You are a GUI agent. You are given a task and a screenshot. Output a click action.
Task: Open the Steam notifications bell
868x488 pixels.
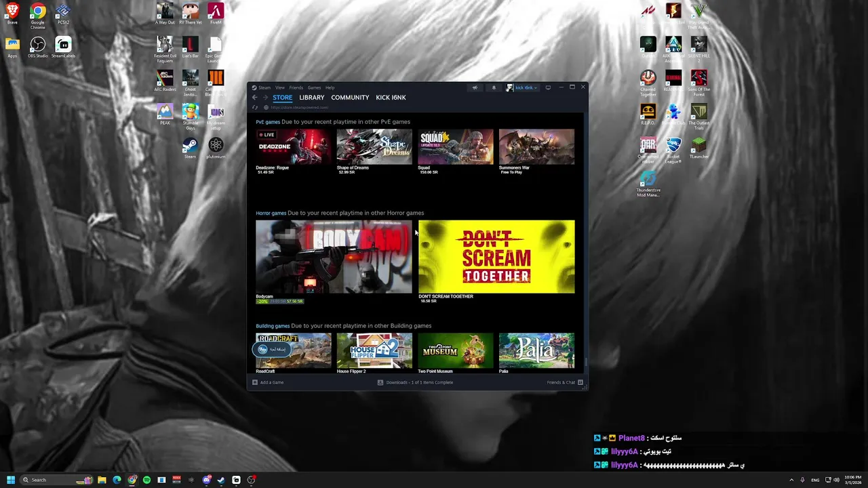(x=494, y=87)
